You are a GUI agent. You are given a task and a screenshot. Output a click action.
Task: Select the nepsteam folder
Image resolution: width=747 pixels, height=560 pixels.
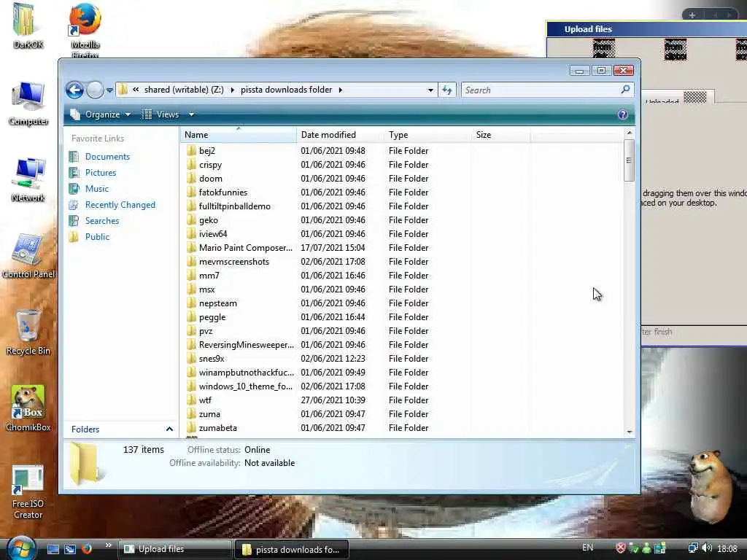(217, 303)
